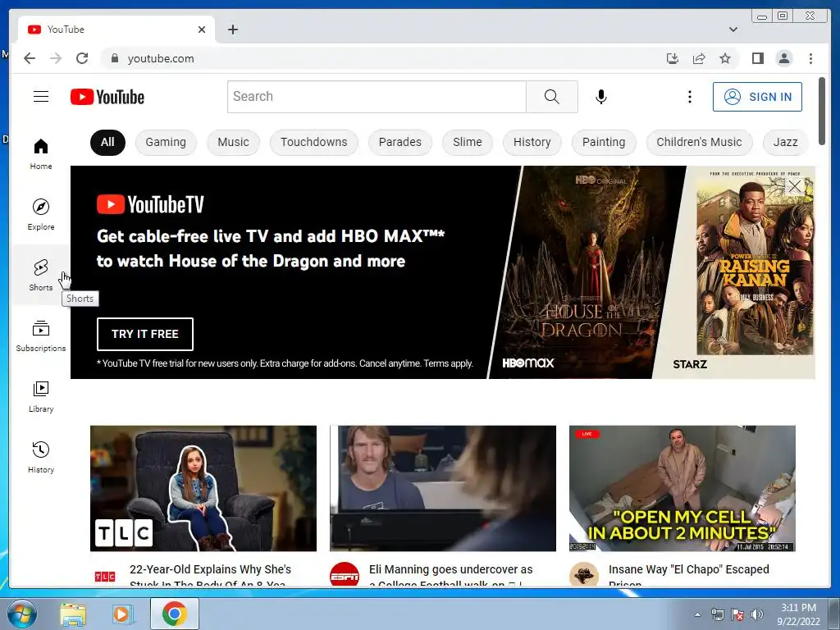
Task: Select the Touchdowns filter chip
Action: [x=314, y=143]
